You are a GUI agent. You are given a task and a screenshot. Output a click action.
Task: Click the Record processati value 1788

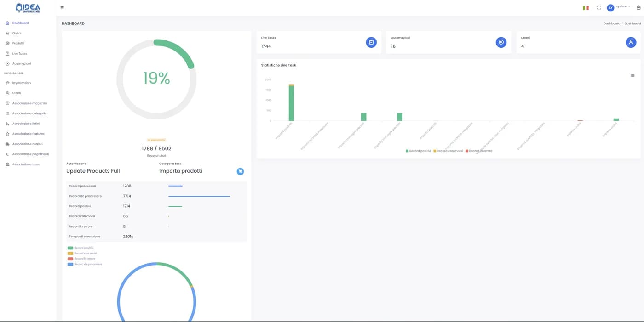[127, 186]
